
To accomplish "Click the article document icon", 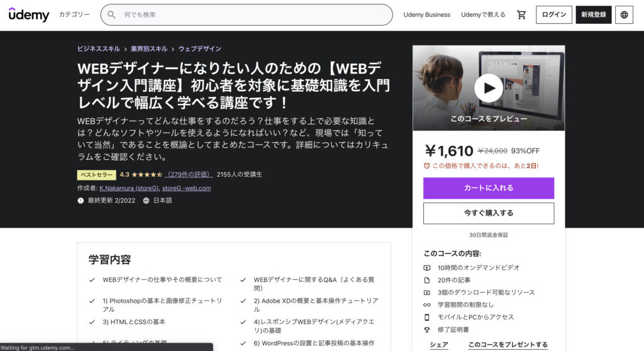I will click(427, 281).
